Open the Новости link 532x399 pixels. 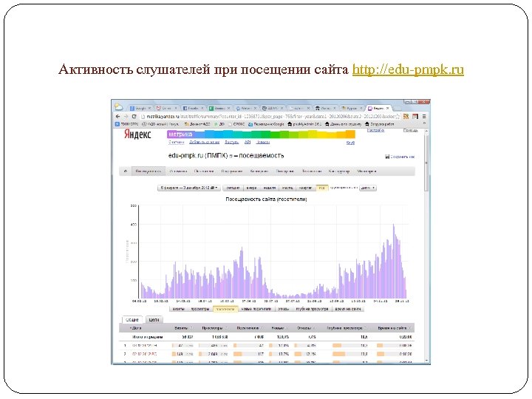point(263,142)
